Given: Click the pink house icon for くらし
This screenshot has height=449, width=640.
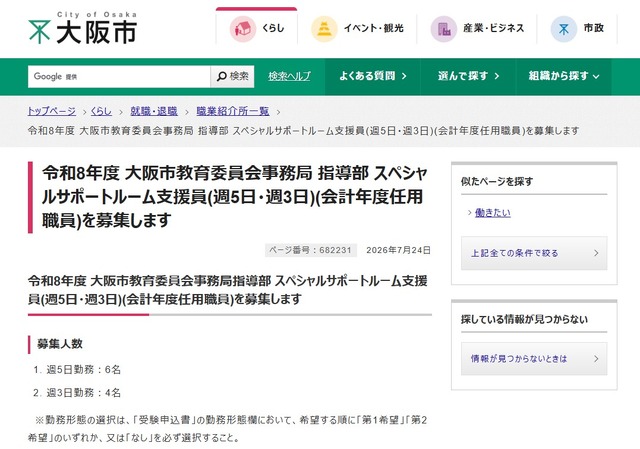Looking at the screenshot, I should [x=242, y=29].
